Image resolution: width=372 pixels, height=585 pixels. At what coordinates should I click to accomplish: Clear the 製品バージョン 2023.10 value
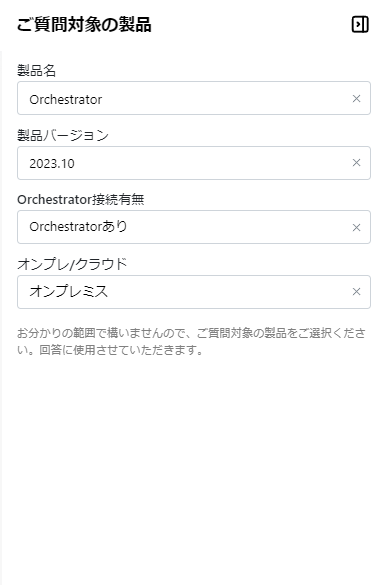coord(356,163)
